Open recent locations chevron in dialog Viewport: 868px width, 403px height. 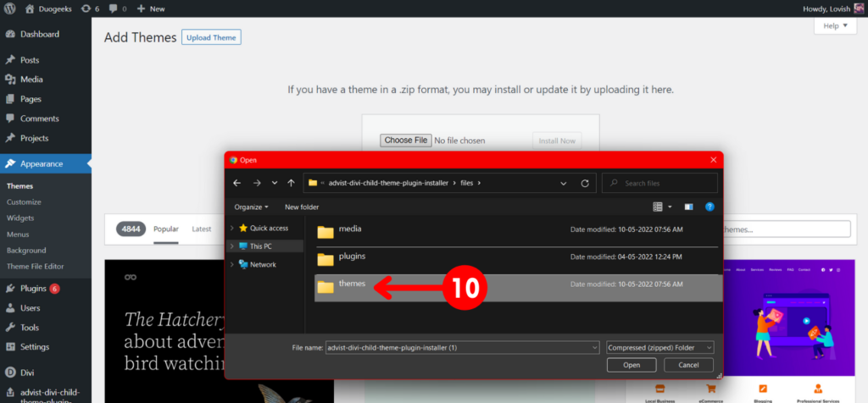275,183
